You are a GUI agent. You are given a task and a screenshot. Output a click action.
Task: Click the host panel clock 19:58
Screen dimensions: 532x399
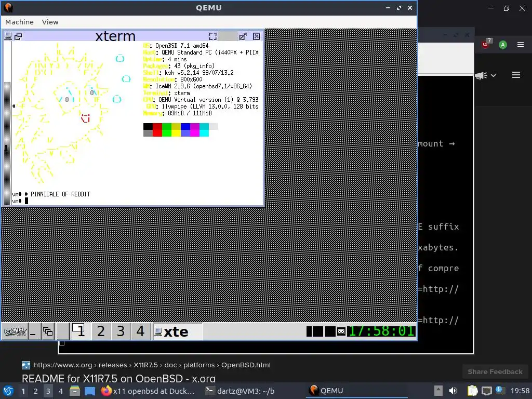tap(520, 391)
